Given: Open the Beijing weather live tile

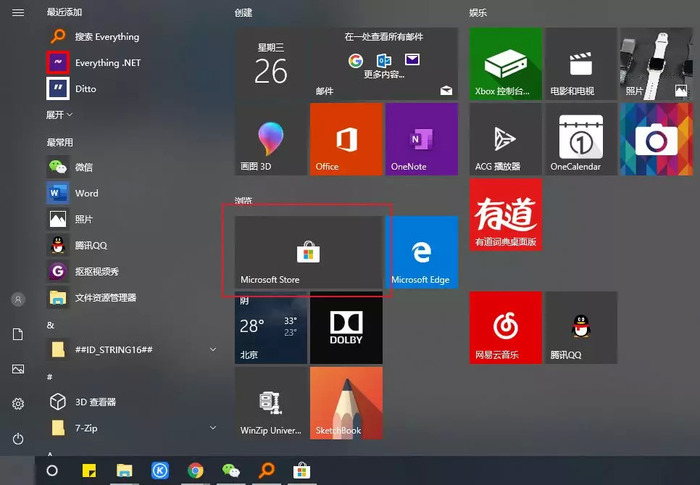Looking at the screenshot, I should [x=271, y=327].
